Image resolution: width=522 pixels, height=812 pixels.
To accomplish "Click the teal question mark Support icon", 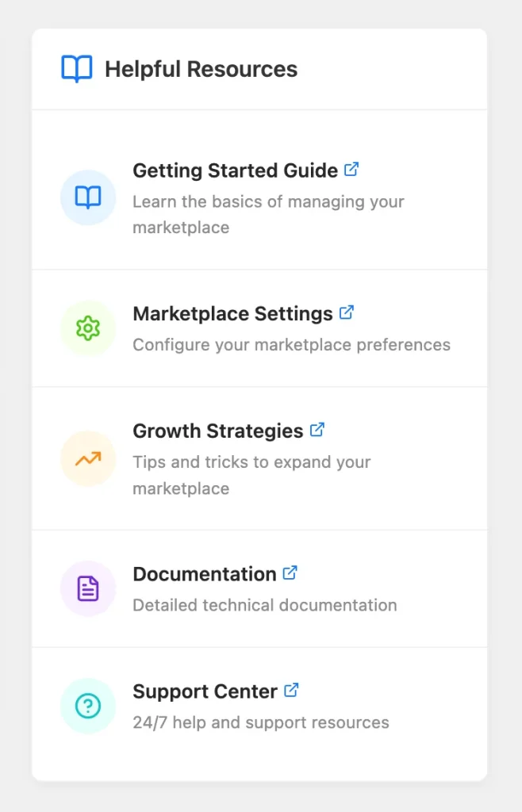I will click(x=88, y=706).
